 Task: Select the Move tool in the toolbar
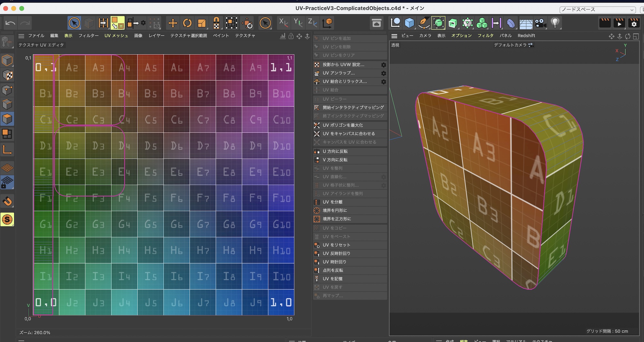coord(173,23)
